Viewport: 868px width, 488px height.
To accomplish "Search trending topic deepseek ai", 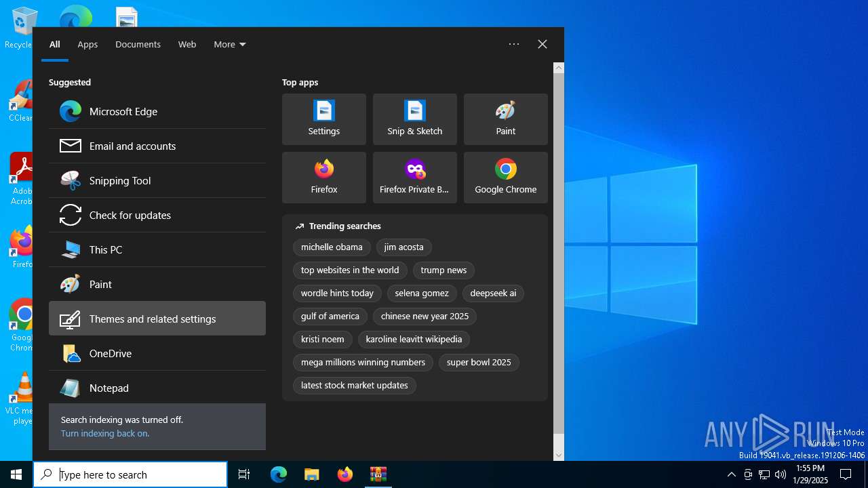I will (x=493, y=293).
